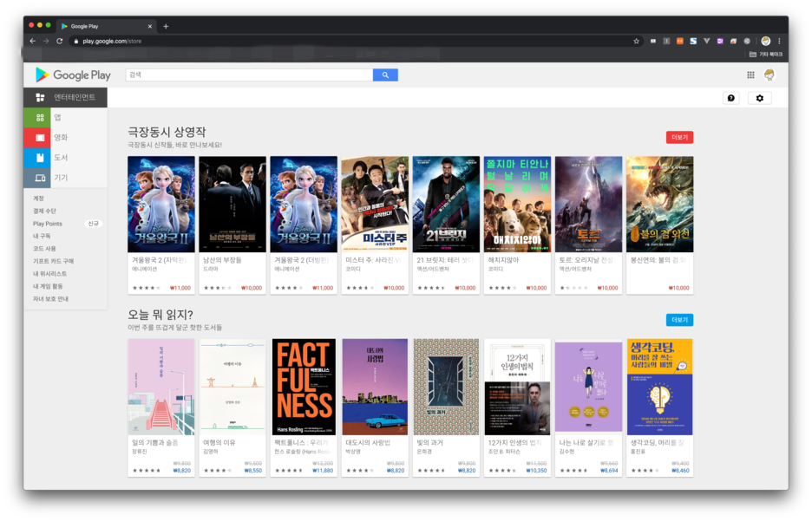Open the 결제 수단 sidebar link

pyautogui.click(x=44, y=212)
